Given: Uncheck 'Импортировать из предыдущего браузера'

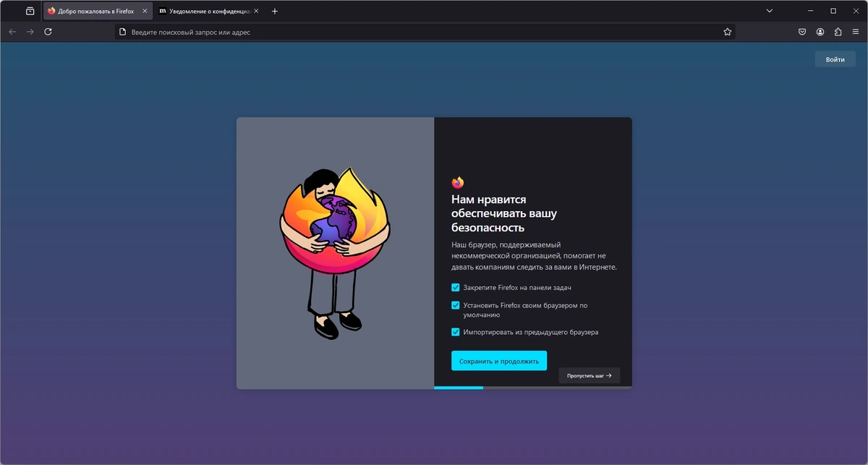Looking at the screenshot, I should click(x=456, y=332).
